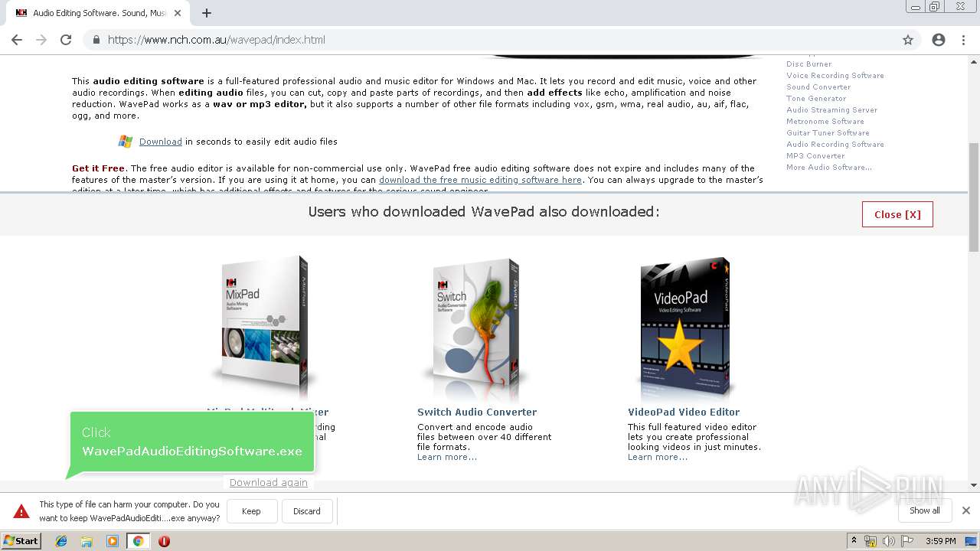Switch to Chrome taskbar button
Image resolution: width=980 pixels, height=551 pixels.
(138, 541)
